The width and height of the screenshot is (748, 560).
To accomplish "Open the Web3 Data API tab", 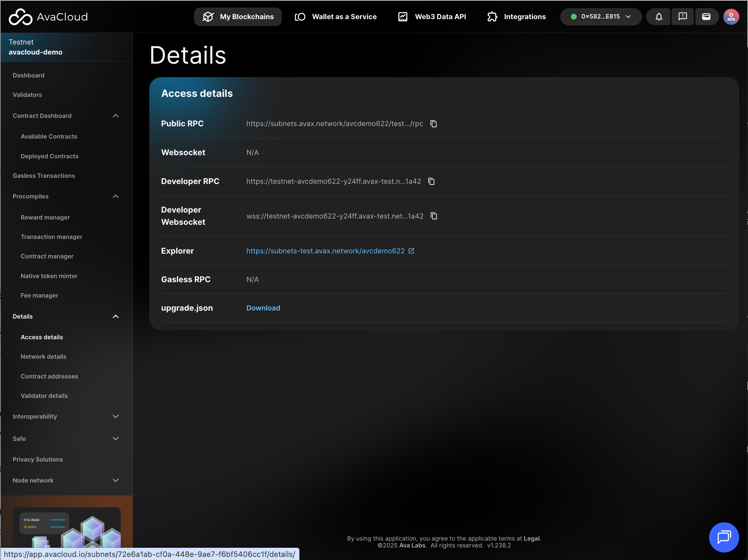I will tap(432, 17).
